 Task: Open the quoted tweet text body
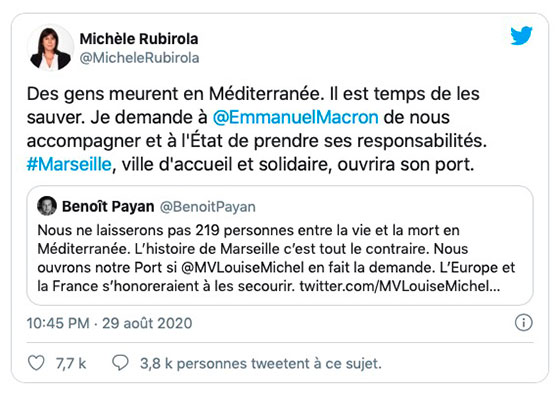276,258
